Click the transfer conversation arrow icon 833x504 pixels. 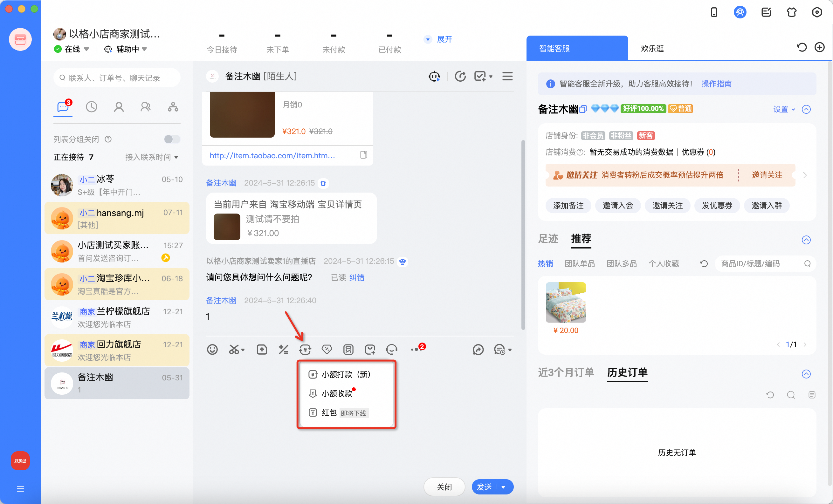point(460,76)
